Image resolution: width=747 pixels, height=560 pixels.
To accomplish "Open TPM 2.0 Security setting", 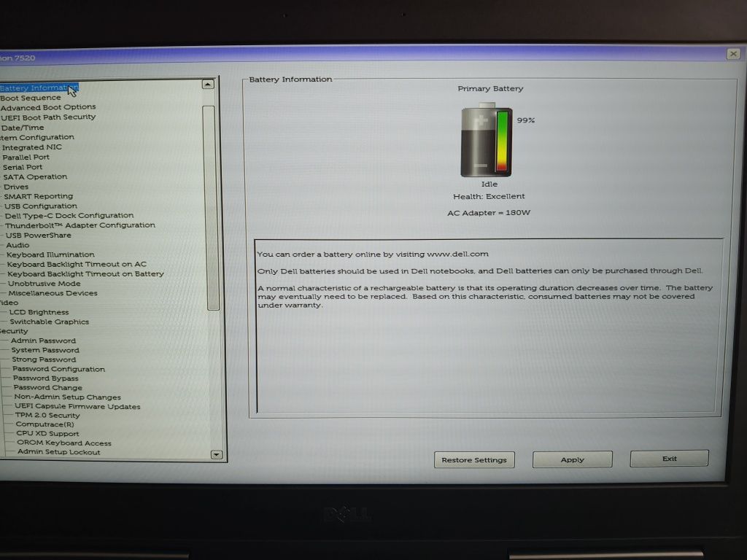I will tap(47, 415).
